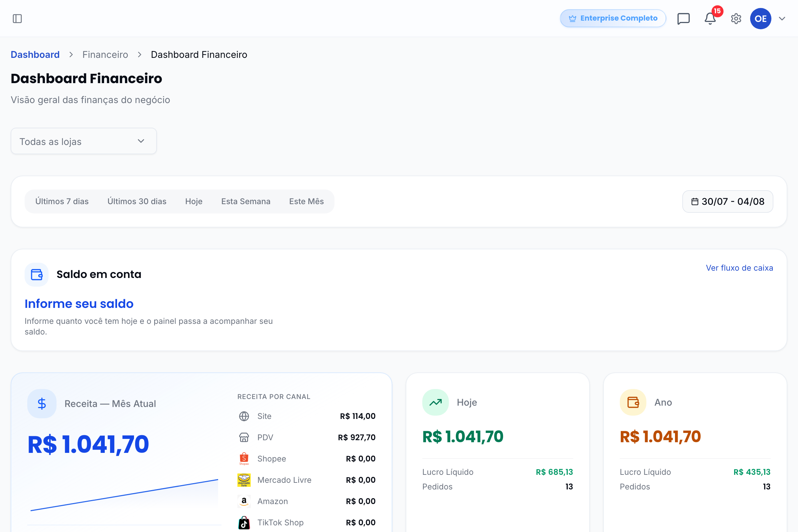This screenshot has width=798, height=532.
Task: Click the Mercado Livre channel logo
Action: [244, 480]
